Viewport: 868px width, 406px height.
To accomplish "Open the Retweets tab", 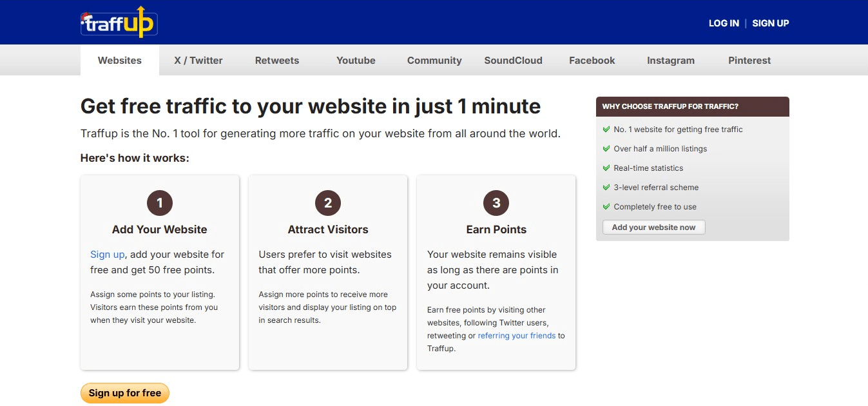I will pyautogui.click(x=277, y=60).
